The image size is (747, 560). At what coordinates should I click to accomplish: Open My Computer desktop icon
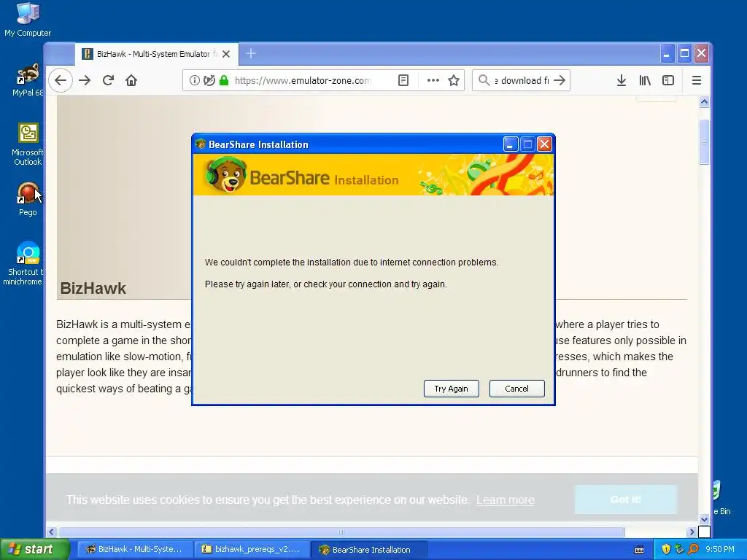28,19
